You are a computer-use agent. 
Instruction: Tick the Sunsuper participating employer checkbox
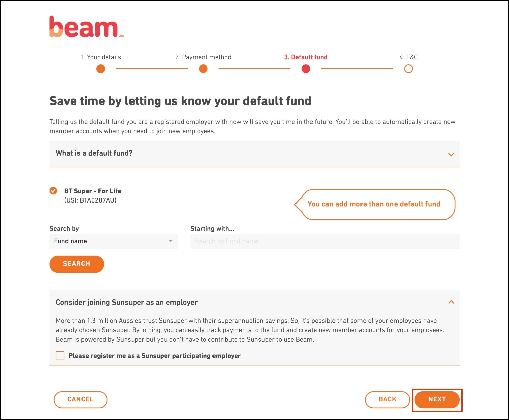(60, 356)
